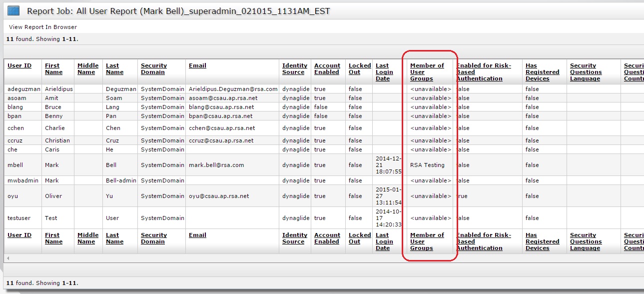Click the Report Job grid icon

point(13,10)
